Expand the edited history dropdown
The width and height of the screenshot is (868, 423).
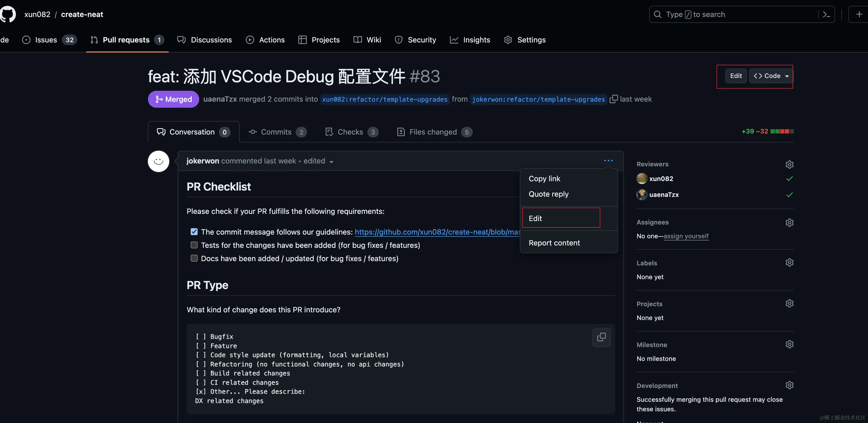click(x=318, y=161)
